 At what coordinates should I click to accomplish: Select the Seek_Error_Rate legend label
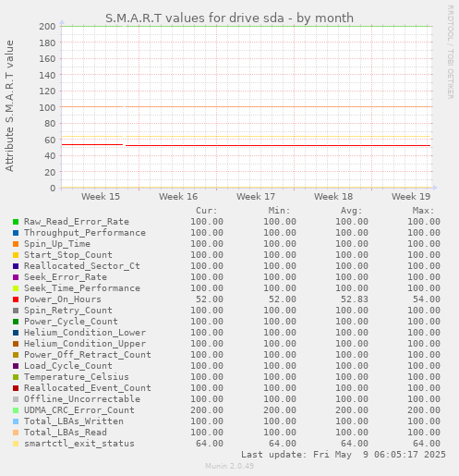66,277
